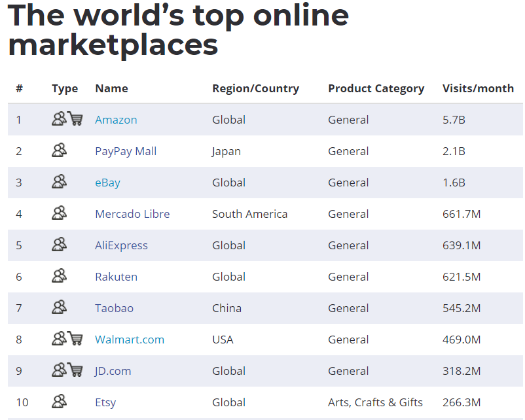
Task: Click the people icon in Amazon row
Action: 60,119
